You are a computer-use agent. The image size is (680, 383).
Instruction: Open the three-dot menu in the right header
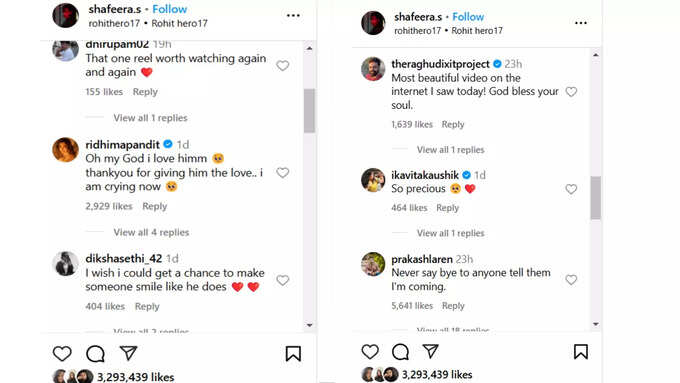point(581,23)
